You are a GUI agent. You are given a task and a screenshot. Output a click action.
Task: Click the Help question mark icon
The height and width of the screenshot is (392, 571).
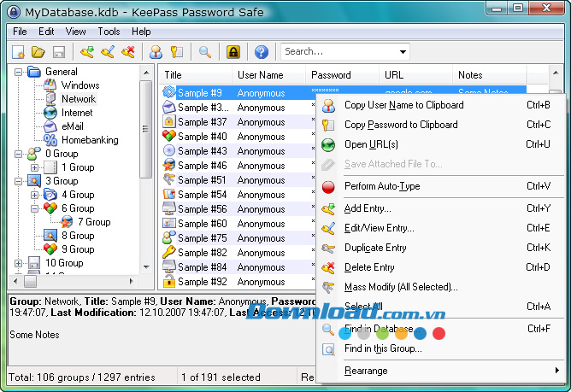point(261,52)
